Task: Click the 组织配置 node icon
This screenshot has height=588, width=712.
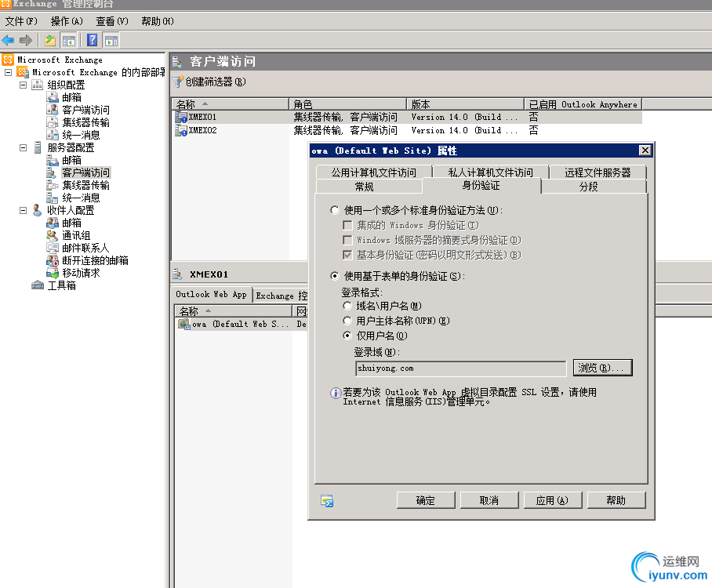Action: [37, 85]
